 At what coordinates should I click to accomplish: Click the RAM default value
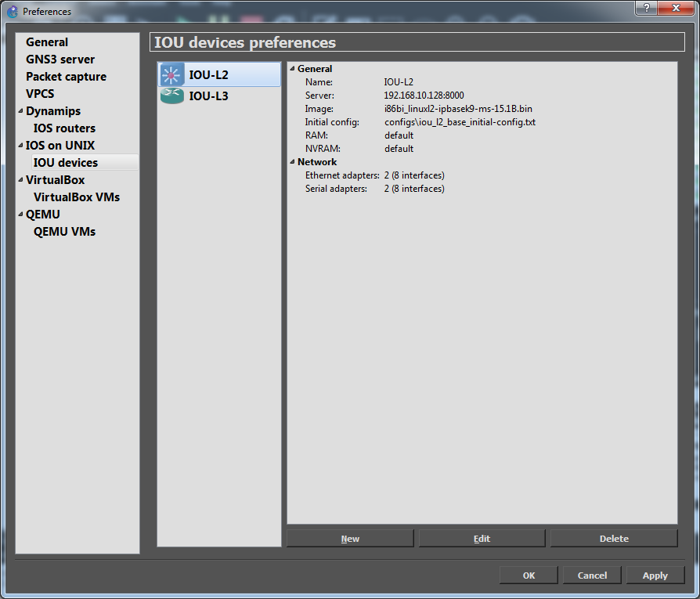pyautogui.click(x=399, y=135)
